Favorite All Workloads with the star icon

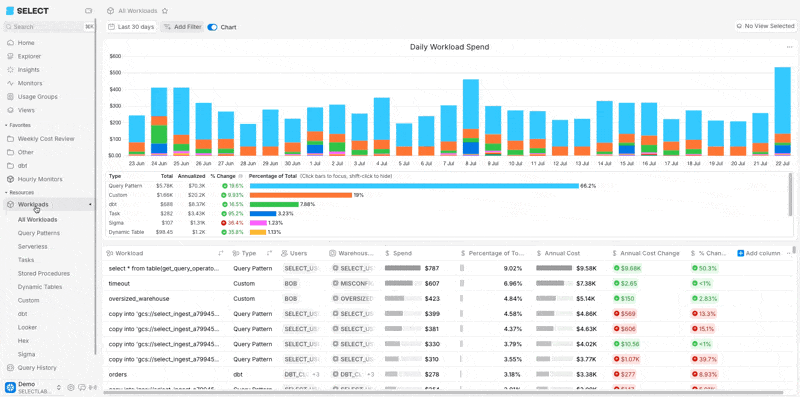coord(164,11)
